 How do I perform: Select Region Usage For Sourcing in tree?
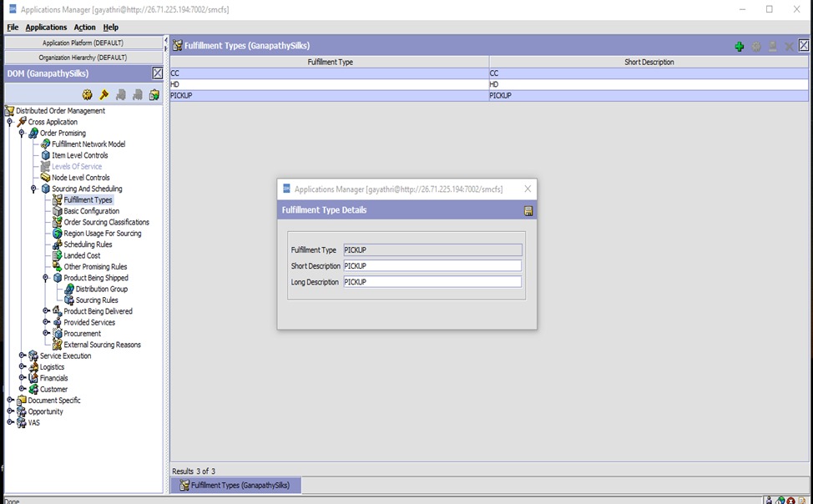(102, 234)
